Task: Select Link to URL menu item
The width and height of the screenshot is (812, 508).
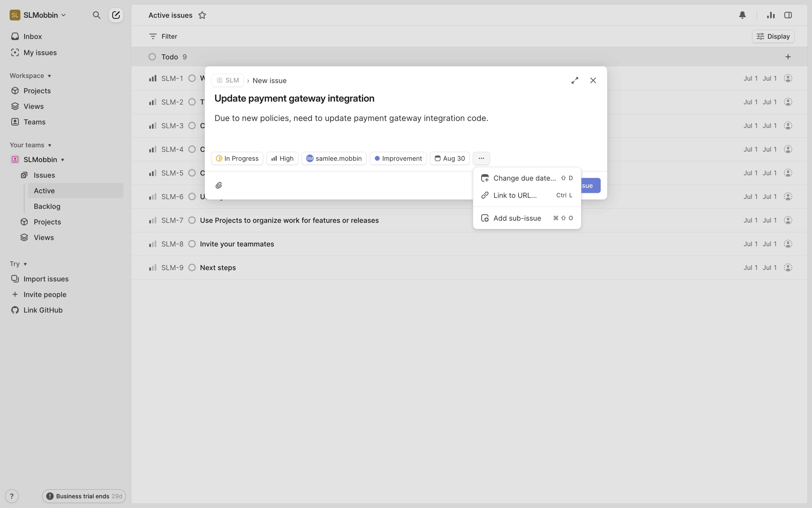Action: [527, 195]
